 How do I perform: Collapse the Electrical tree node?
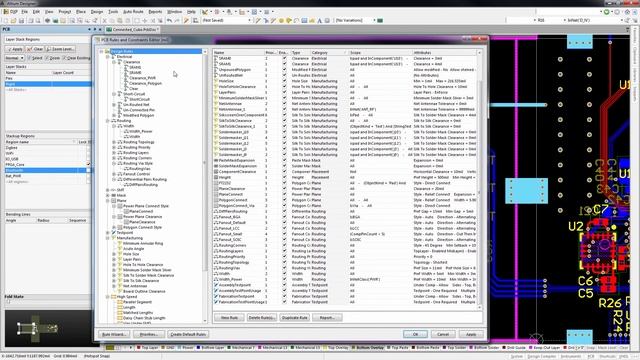(x=108, y=57)
